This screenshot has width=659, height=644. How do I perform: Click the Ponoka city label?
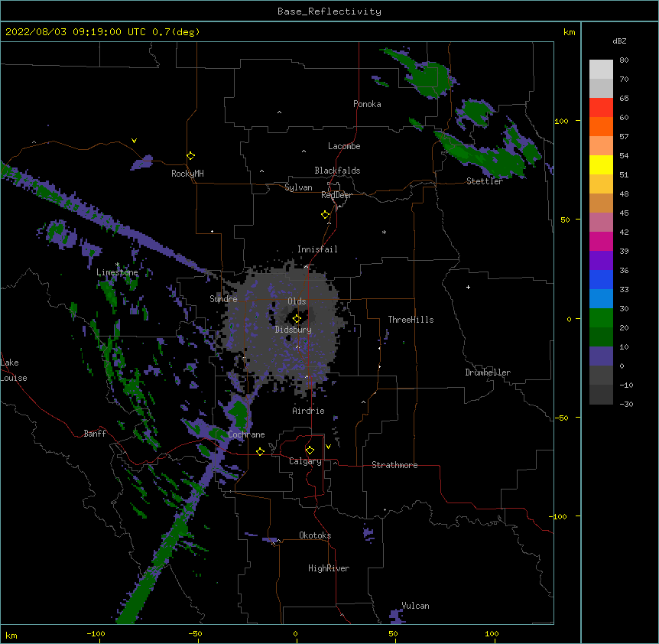click(x=367, y=104)
